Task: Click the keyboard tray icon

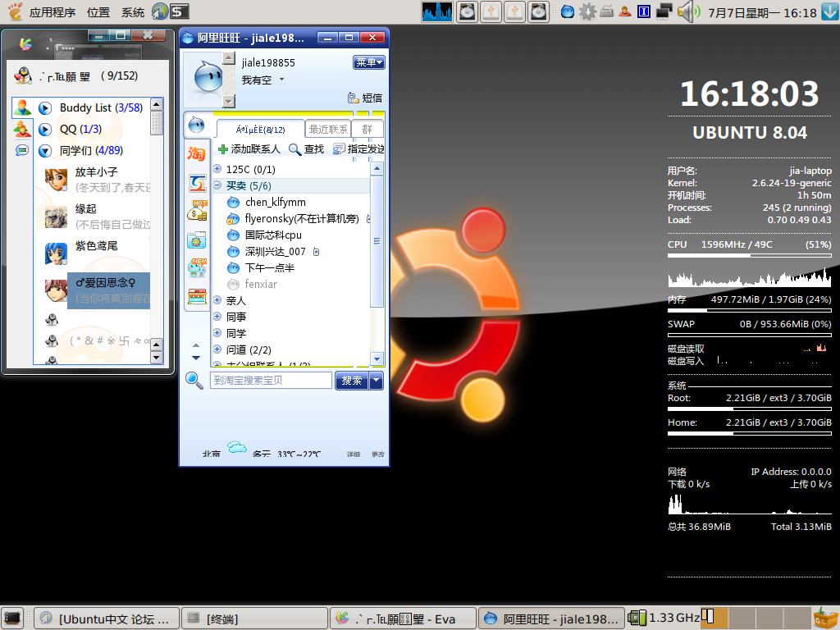Action: 606,11
